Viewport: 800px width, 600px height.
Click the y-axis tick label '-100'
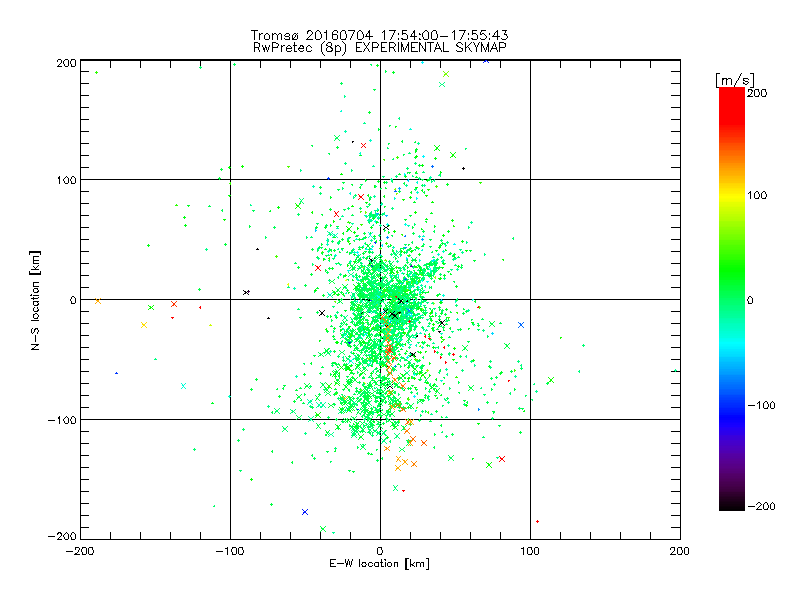62,420
